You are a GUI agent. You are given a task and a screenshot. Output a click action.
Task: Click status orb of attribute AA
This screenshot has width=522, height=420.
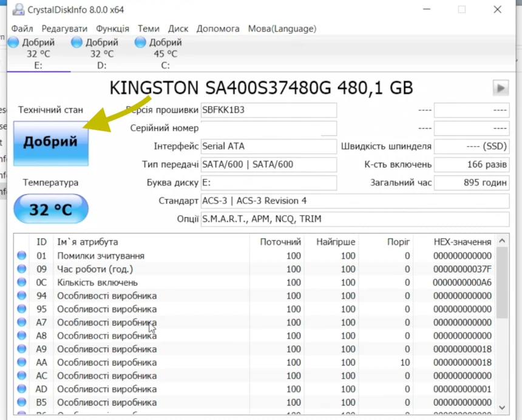[x=22, y=362]
